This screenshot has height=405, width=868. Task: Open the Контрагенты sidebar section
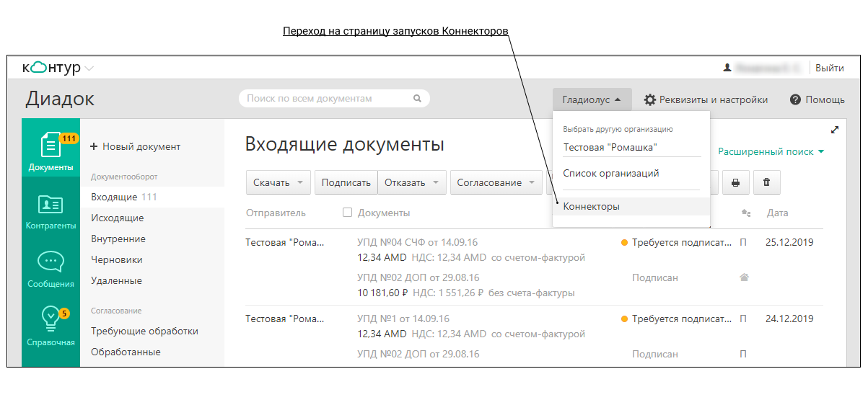pyautogui.click(x=51, y=213)
